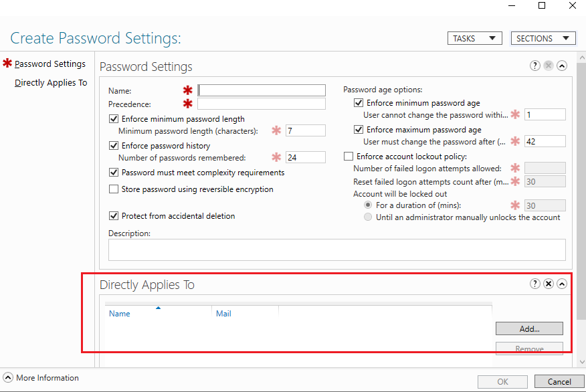Open the TASKS dropdown
The width and height of the screenshot is (586, 392).
tap(474, 38)
